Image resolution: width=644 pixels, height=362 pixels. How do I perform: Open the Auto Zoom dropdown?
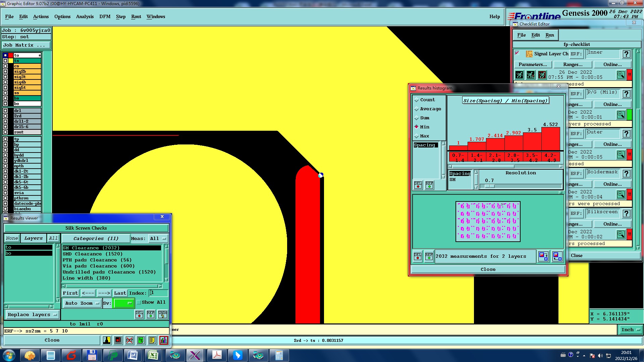point(82,303)
